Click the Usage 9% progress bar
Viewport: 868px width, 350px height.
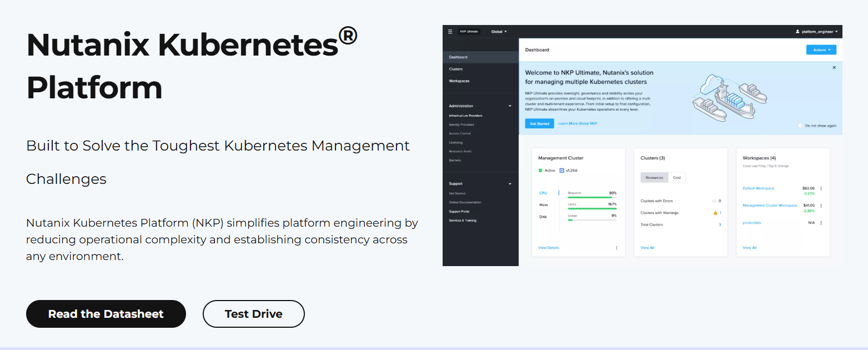coord(592,220)
